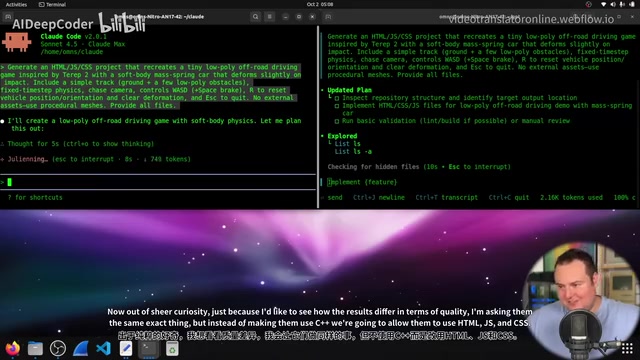
Task: Open the blue shark-fin dock app
Action: [x=80, y=349]
